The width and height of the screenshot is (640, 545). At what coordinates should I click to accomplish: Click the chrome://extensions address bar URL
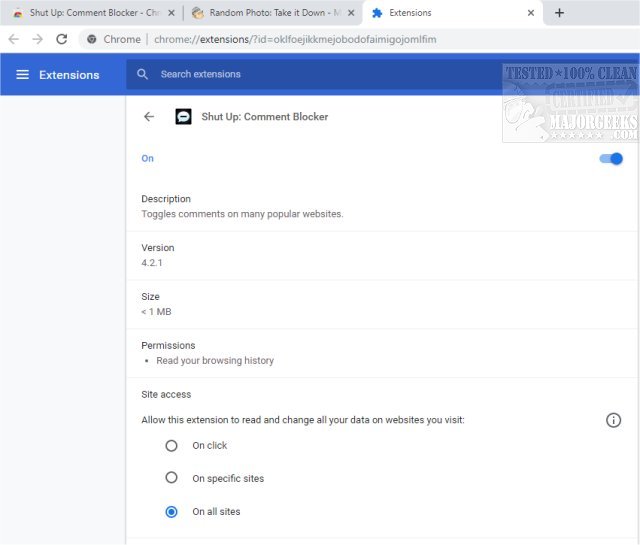click(x=295, y=39)
